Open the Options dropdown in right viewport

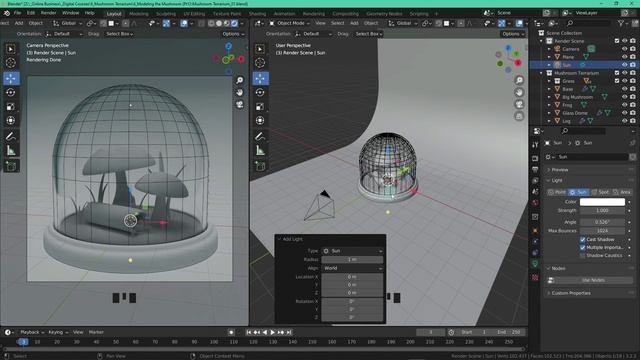pyautogui.click(x=513, y=34)
